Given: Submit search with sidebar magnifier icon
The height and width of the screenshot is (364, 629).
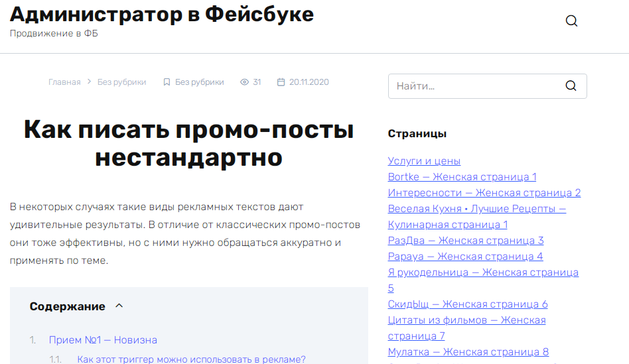Looking at the screenshot, I should [571, 86].
